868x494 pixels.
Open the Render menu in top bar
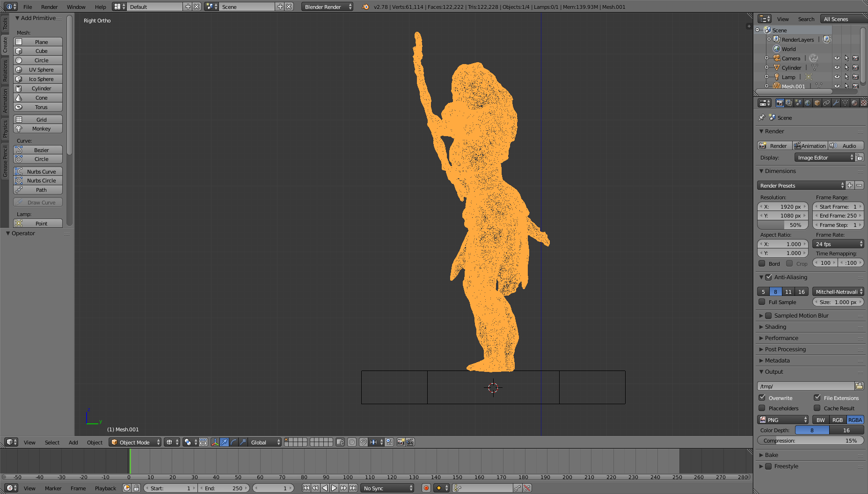pos(49,7)
